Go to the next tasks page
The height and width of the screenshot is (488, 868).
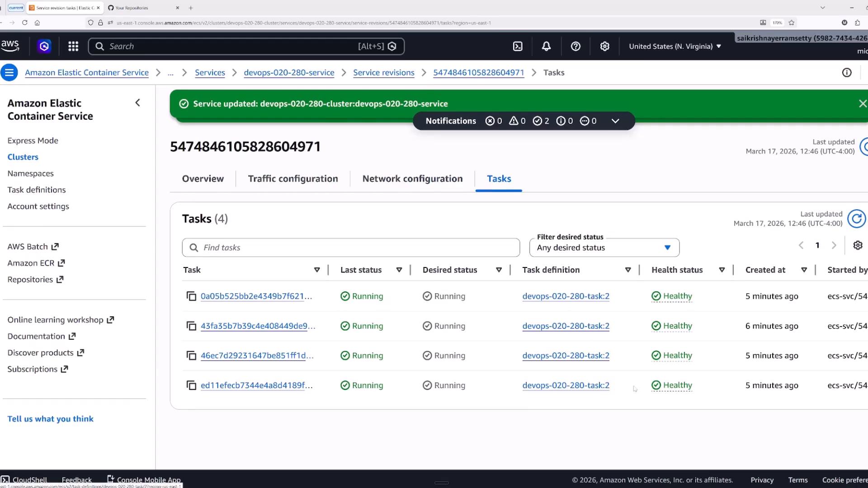(x=834, y=245)
